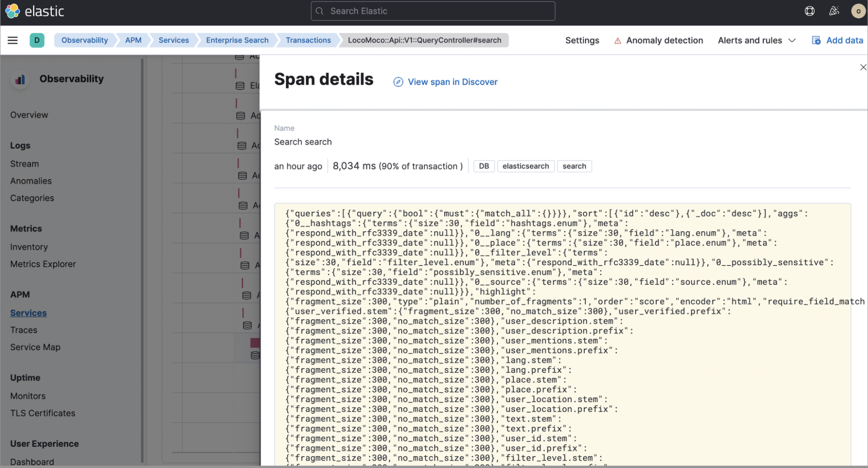Open Anomaly detection

point(664,40)
